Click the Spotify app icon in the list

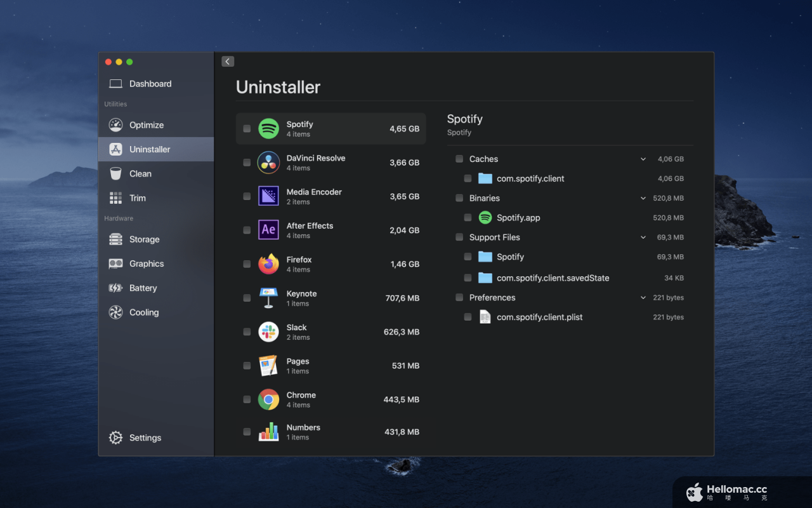[x=269, y=129]
